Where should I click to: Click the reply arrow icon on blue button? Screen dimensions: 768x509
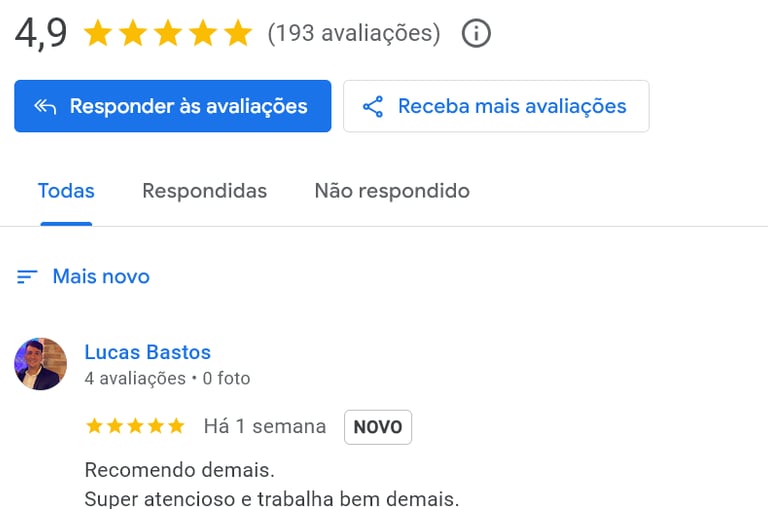point(44,107)
